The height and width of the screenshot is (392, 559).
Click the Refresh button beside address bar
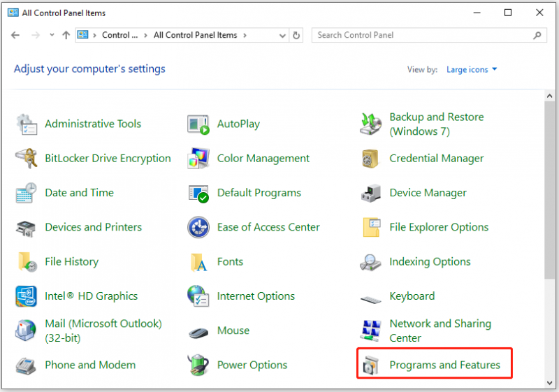pyautogui.click(x=296, y=35)
